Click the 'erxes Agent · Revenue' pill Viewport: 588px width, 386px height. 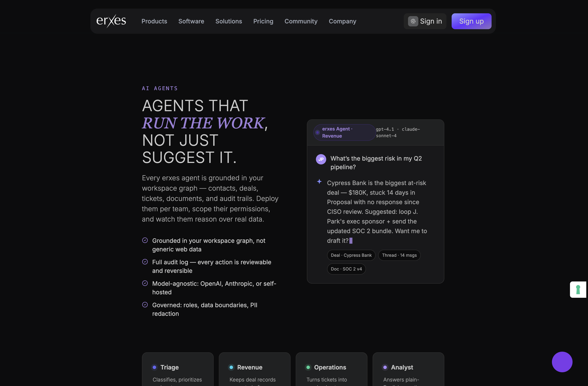(344, 132)
